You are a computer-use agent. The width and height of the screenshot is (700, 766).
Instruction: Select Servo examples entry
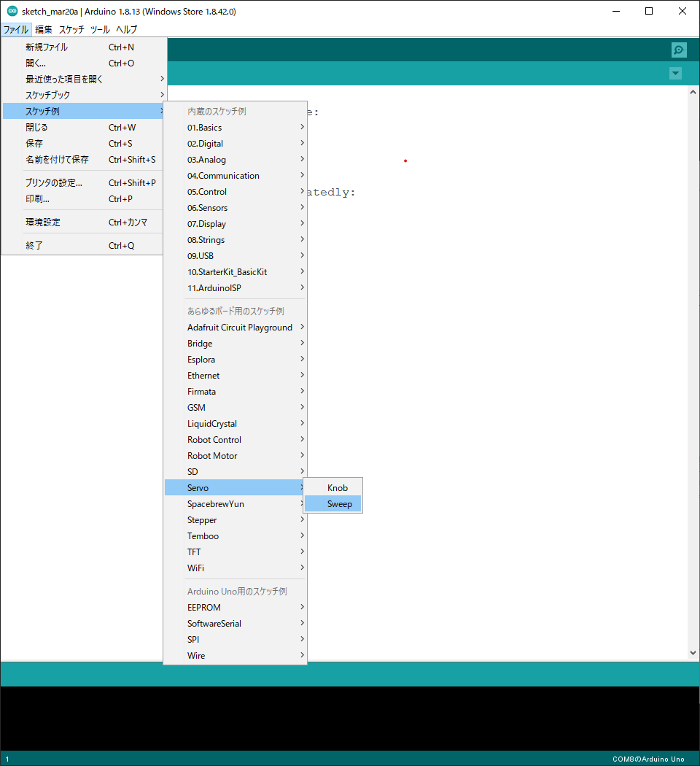pos(236,487)
